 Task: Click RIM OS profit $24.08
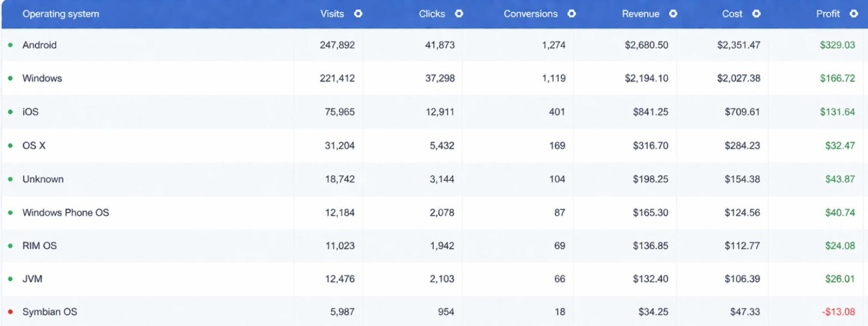coord(840,246)
